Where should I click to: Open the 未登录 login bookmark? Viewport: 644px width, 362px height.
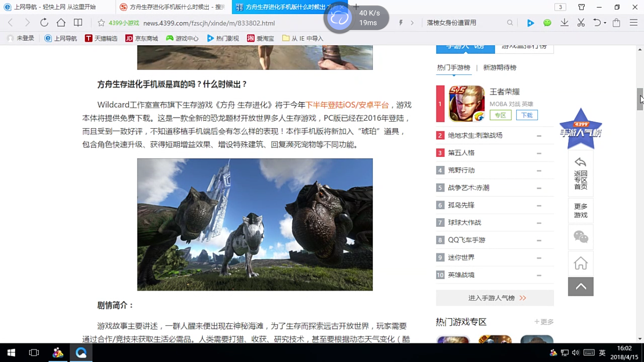[x=20, y=38]
